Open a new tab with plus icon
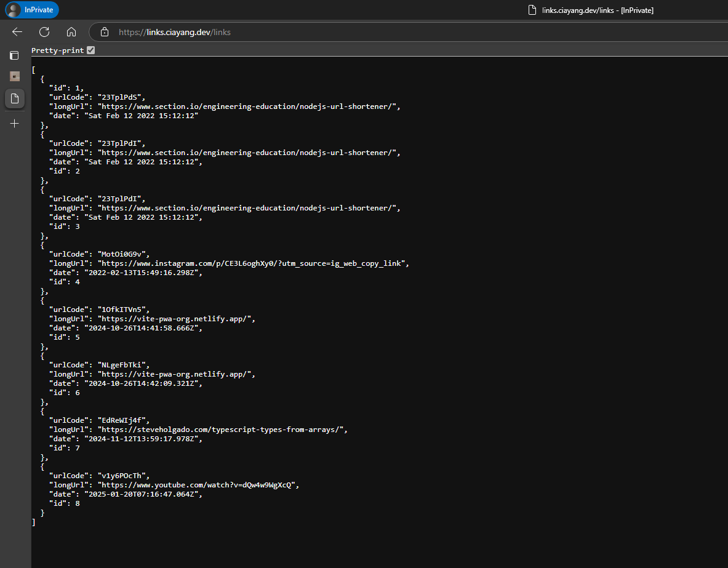 pyautogui.click(x=15, y=124)
